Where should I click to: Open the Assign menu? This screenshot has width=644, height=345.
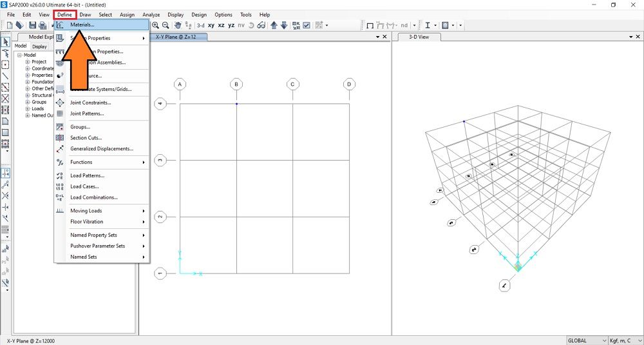(127, 14)
